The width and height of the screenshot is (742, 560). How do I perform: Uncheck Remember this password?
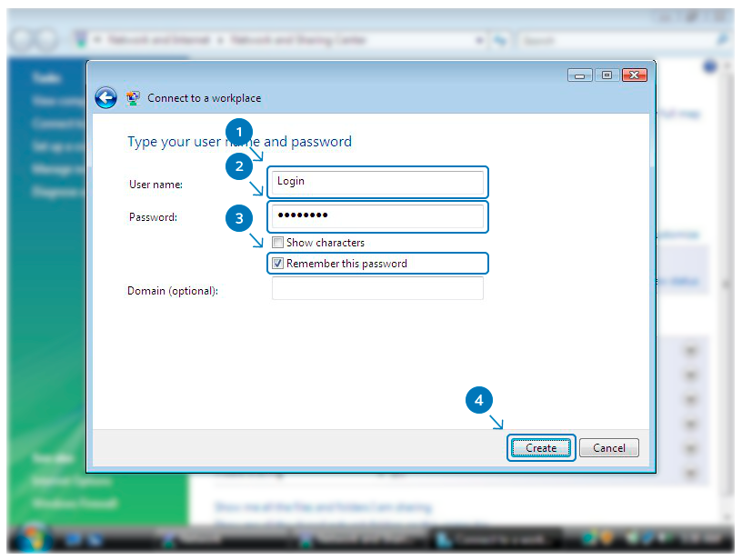point(277,264)
